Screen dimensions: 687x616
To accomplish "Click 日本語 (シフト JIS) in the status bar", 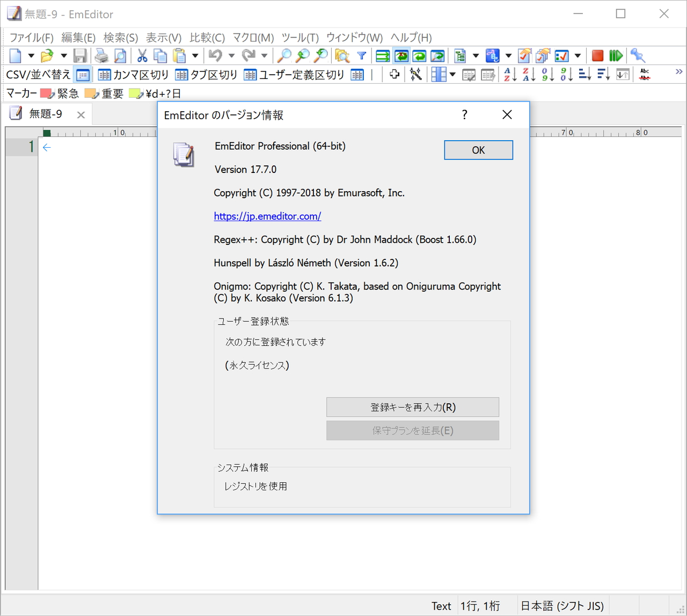I will click(x=562, y=605).
